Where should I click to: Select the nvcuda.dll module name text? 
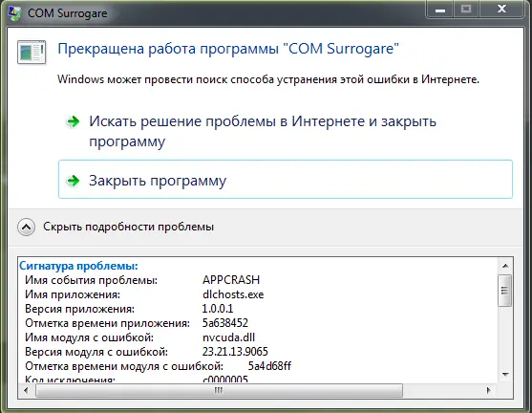coord(228,337)
